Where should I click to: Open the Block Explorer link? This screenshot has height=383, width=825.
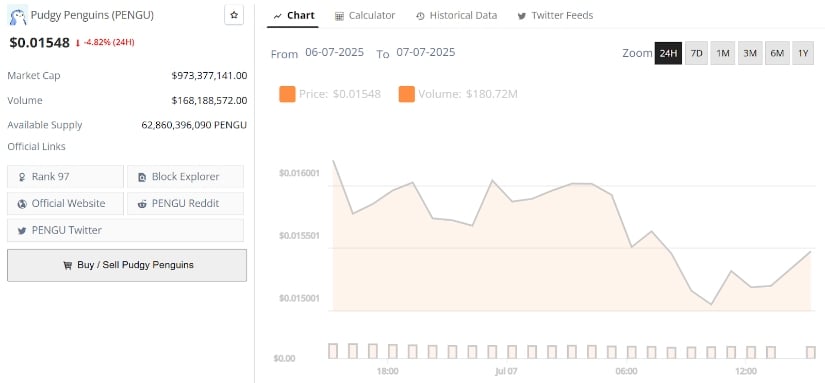click(185, 177)
